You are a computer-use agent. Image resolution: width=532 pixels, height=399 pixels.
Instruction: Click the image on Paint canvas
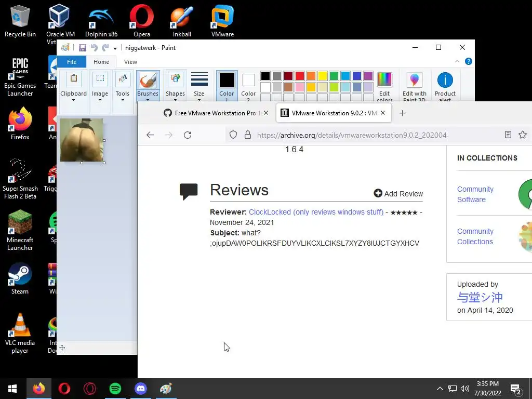(82, 140)
